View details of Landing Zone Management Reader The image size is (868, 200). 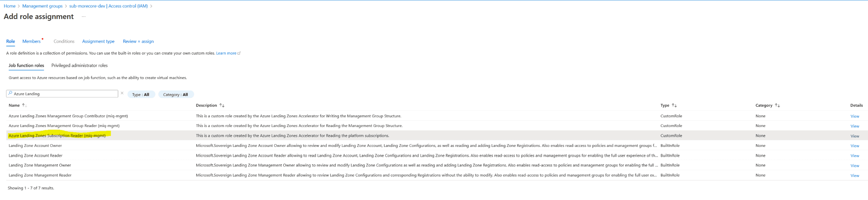pos(855,176)
